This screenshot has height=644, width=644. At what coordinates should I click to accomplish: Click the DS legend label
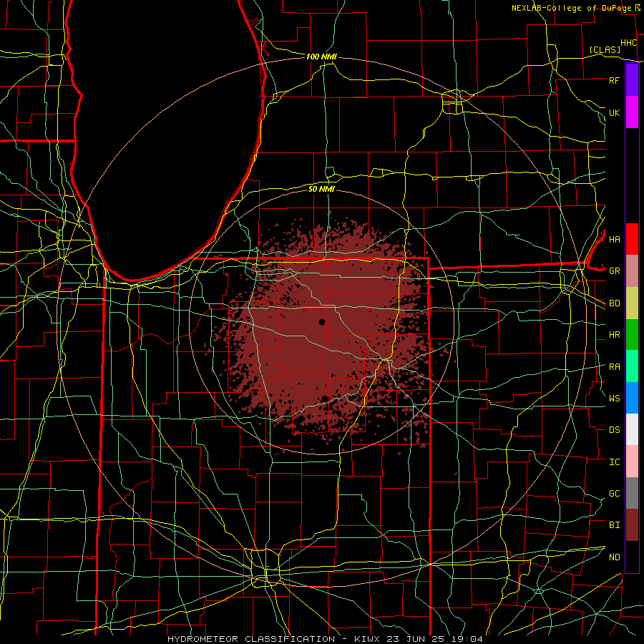(x=614, y=430)
